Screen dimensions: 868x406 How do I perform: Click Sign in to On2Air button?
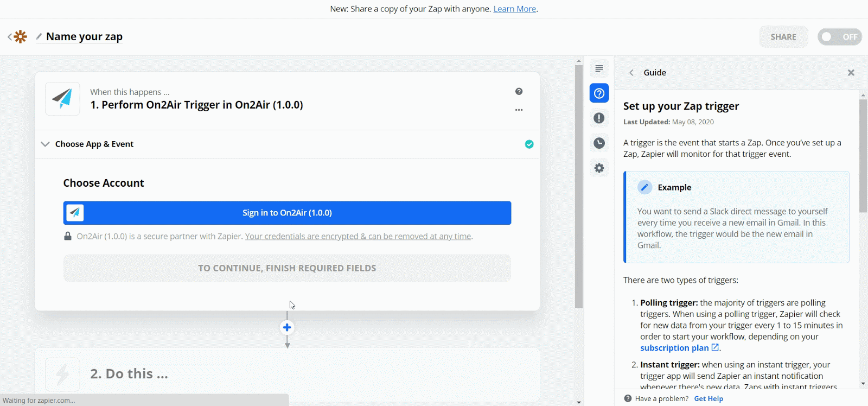pos(287,213)
